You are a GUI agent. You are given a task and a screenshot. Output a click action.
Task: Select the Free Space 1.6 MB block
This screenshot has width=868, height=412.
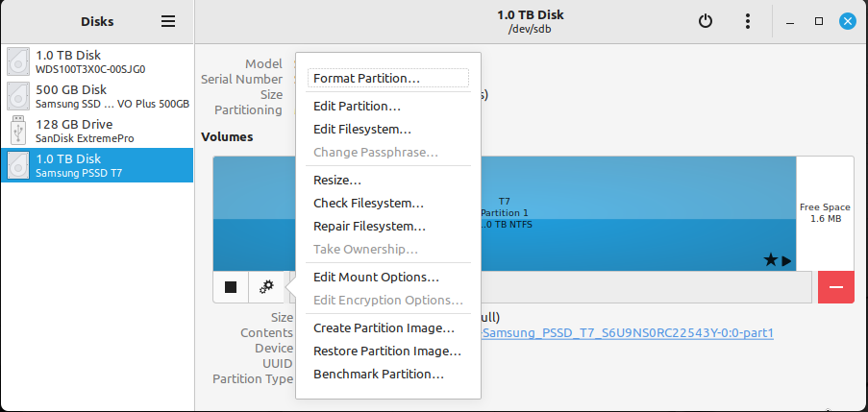(825, 213)
